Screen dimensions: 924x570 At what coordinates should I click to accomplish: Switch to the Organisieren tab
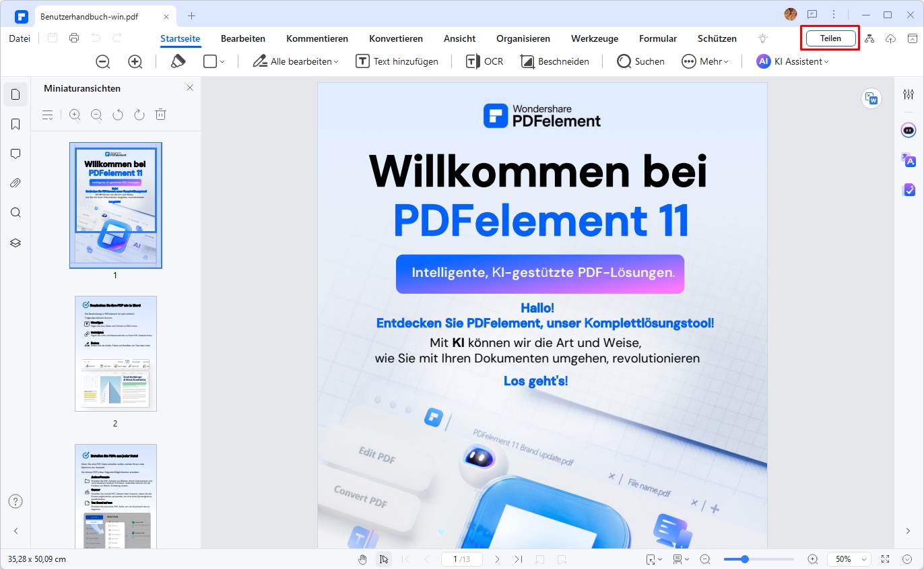tap(523, 38)
